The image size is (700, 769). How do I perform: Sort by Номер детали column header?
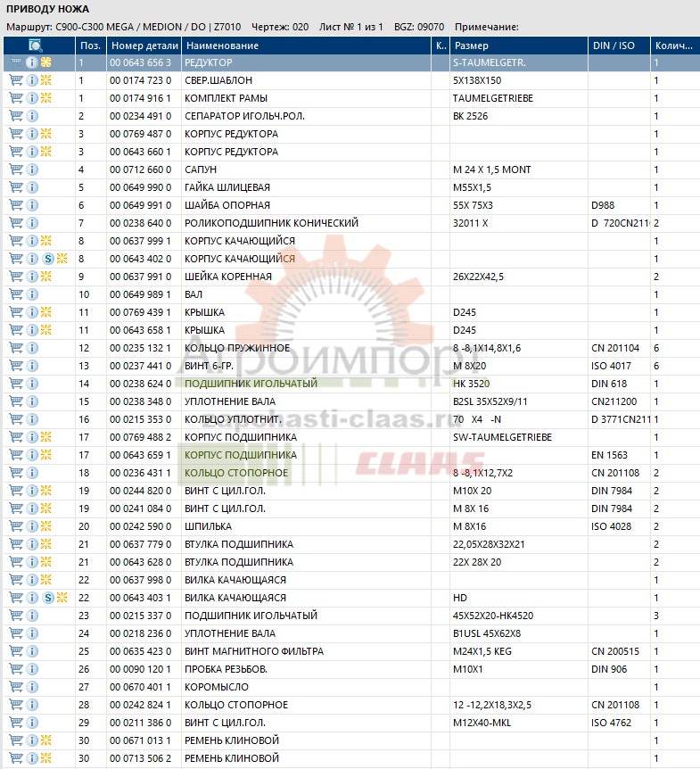(144, 45)
